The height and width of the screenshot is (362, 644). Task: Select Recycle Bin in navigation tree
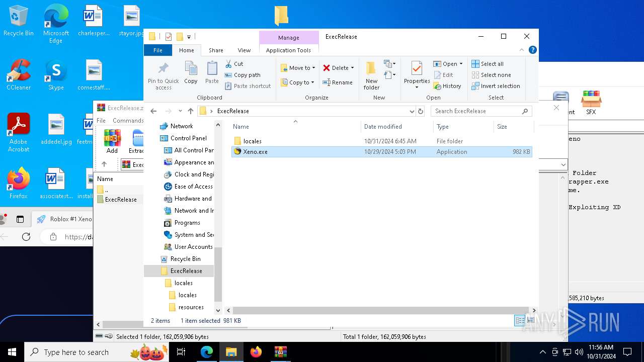coord(185,259)
